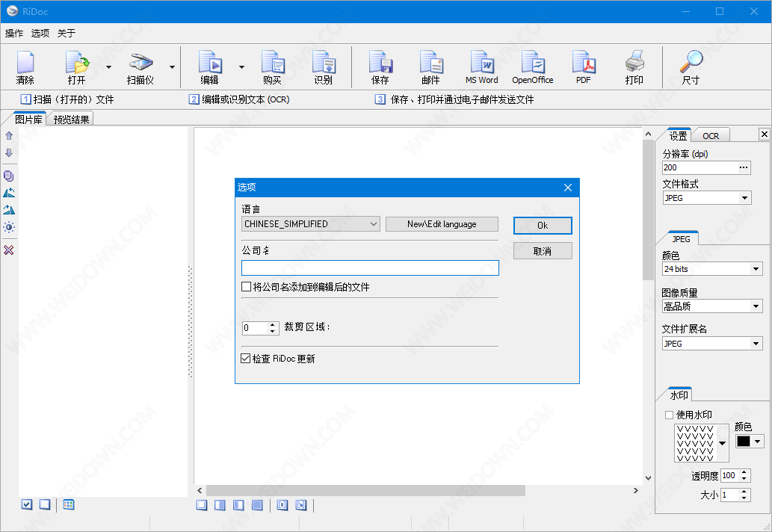Close the right settings panel with X
The width and height of the screenshot is (772, 532).
(764, 134)
